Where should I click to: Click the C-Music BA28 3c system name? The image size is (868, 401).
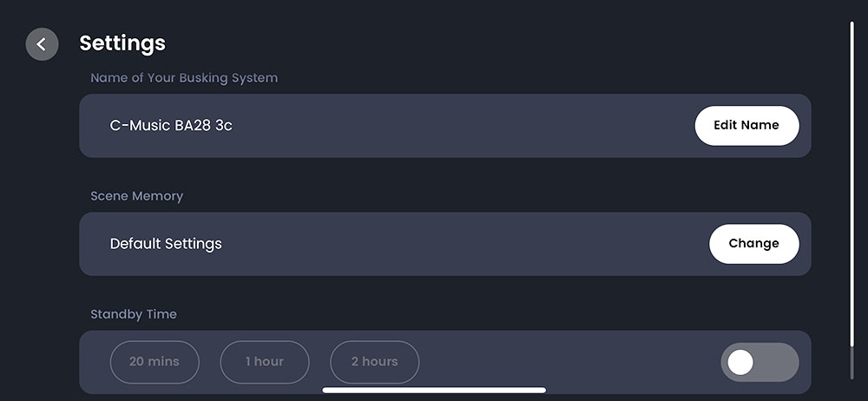point(171,126)
